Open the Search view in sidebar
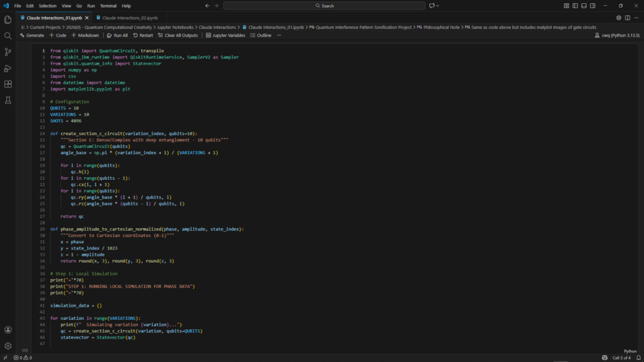 8,36
